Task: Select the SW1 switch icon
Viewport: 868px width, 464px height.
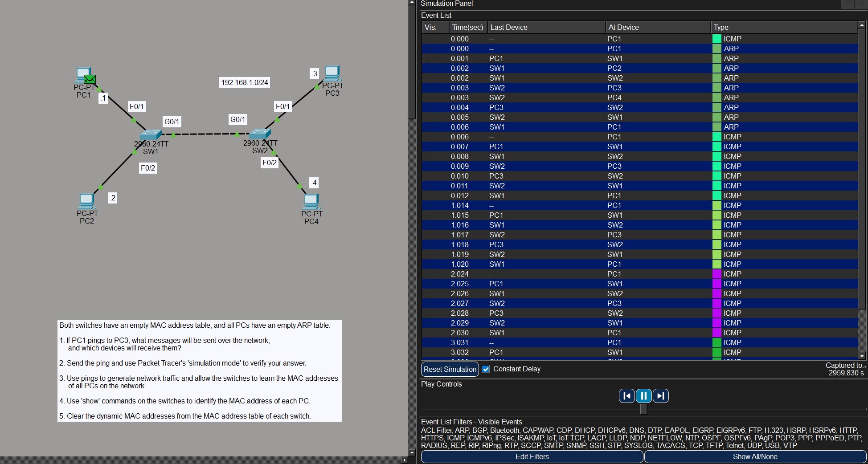Action: click(151, 134)
